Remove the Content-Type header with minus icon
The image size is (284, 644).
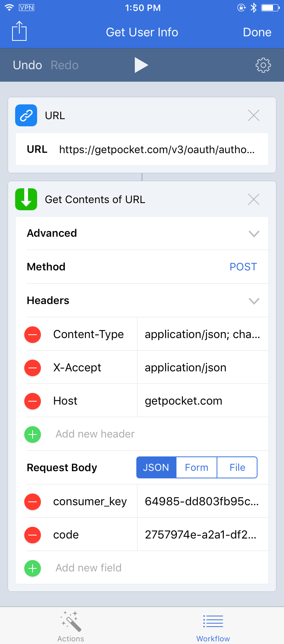(33, 335)
